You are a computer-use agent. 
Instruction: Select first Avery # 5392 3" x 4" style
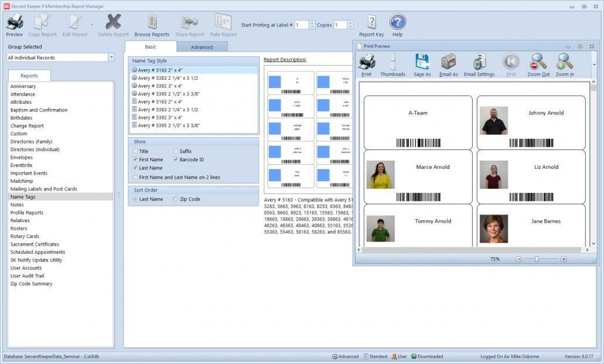click(194, 86)
